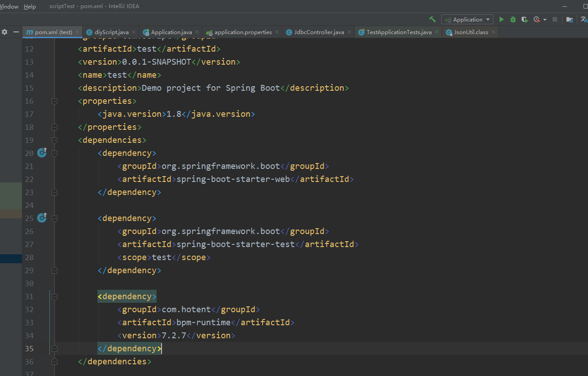Run Application with coverage shield icon
588x376 pixels.
524,19
